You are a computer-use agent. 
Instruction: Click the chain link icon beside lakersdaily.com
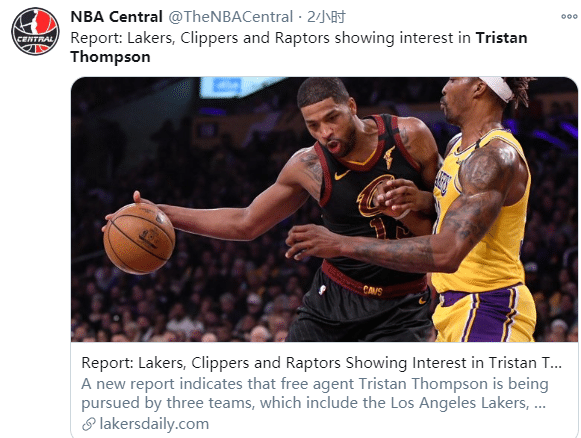pos(89,424)
